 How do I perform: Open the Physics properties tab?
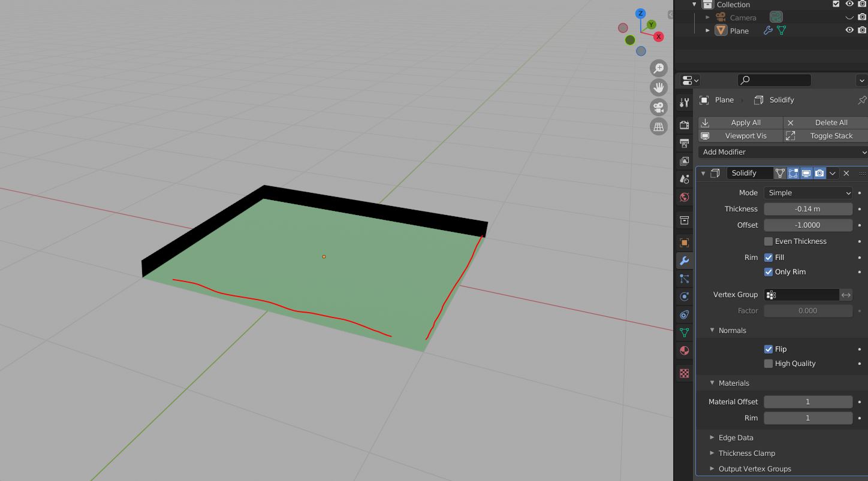click(x=684, y=297)
